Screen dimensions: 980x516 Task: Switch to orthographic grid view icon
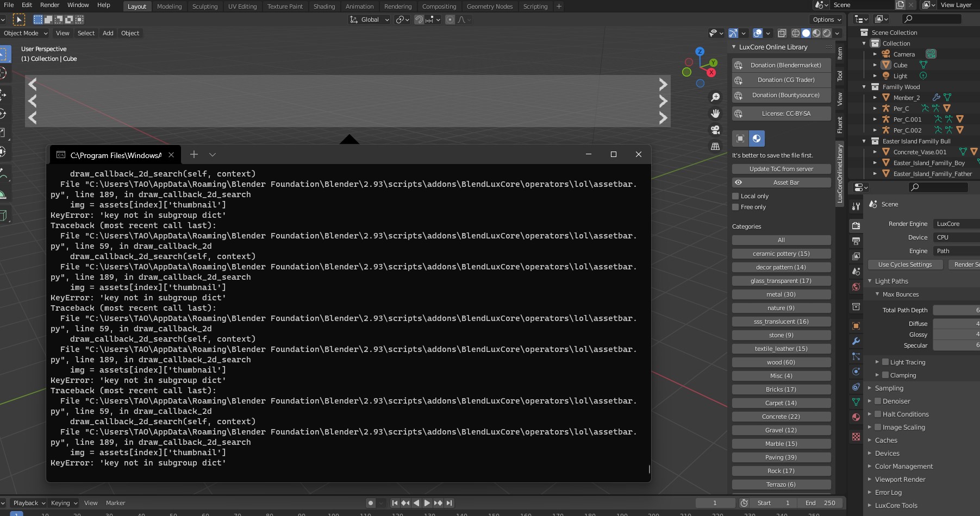tap(715, 146)
